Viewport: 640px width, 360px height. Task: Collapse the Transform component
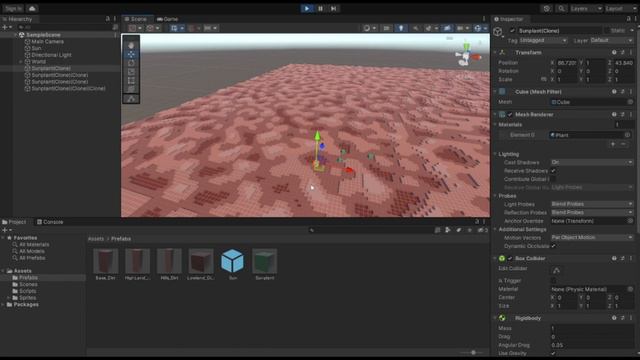coord(495,53)
